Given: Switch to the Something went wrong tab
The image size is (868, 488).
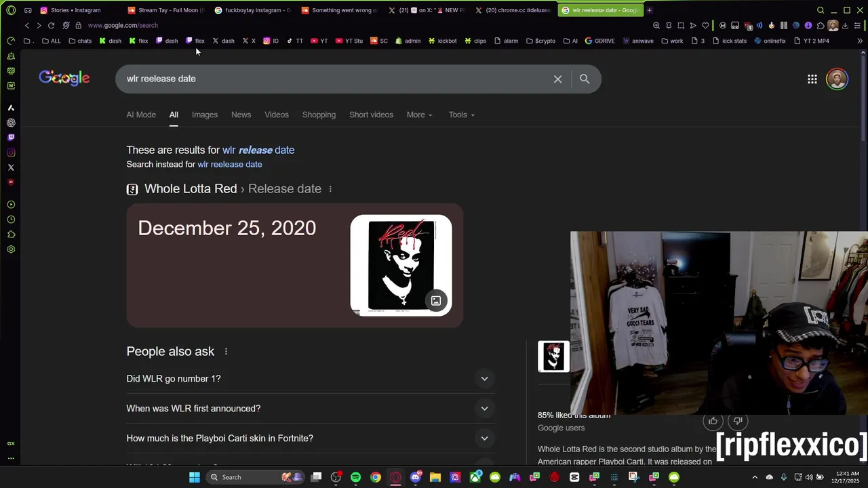Looking at the screenshot, I should (339, 10).
